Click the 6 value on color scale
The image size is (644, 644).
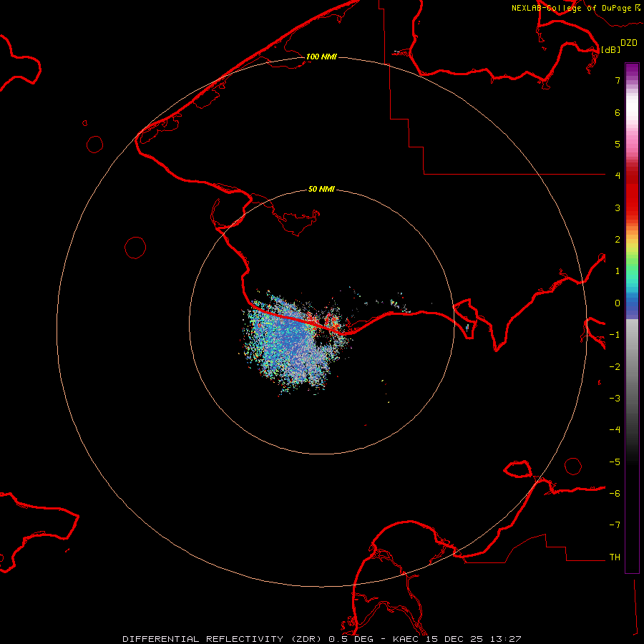click(618, 112)
